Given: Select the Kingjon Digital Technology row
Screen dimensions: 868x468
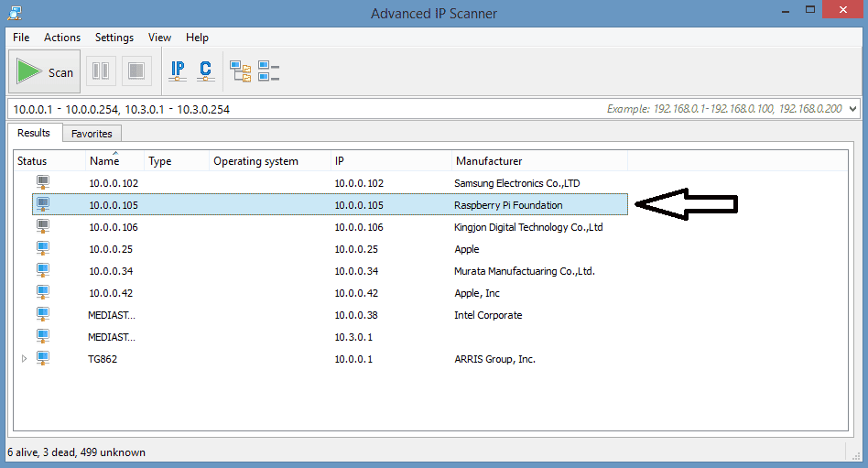Looking at the screenshot, I should click(330, 226).
